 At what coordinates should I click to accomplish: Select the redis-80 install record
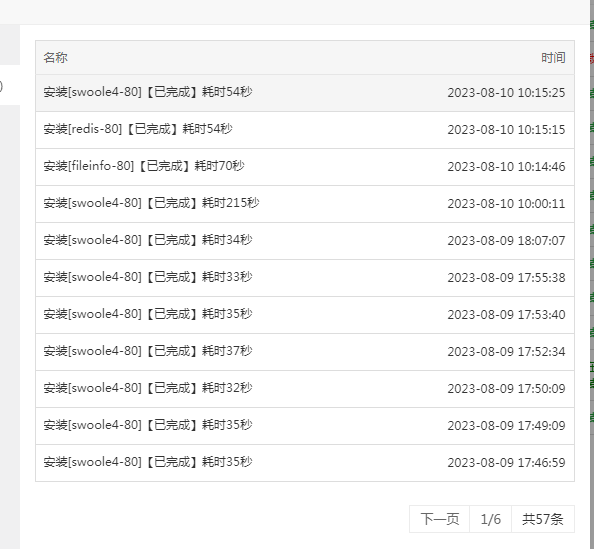point(305,130)
